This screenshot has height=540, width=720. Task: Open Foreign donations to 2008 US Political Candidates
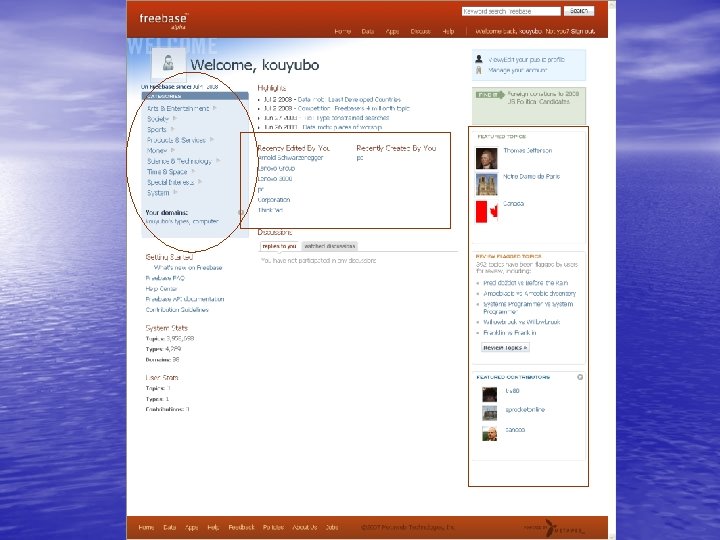pyautogui.click(x=543, y=97)
